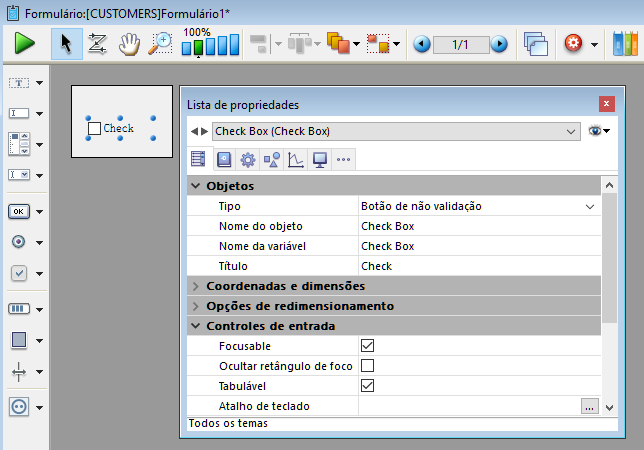This screenshot has width=644, height=450.
Task: Choose the radio button object tool
Action: tap(19, 242)
